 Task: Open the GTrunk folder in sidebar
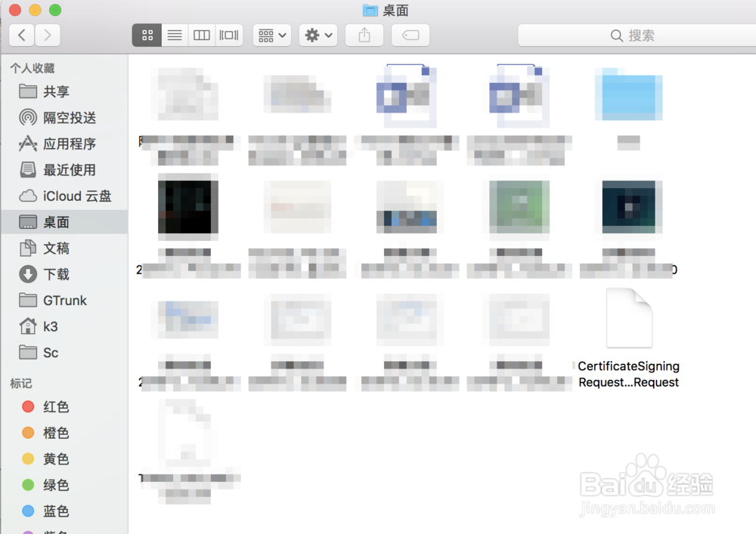tap(64, 301)
